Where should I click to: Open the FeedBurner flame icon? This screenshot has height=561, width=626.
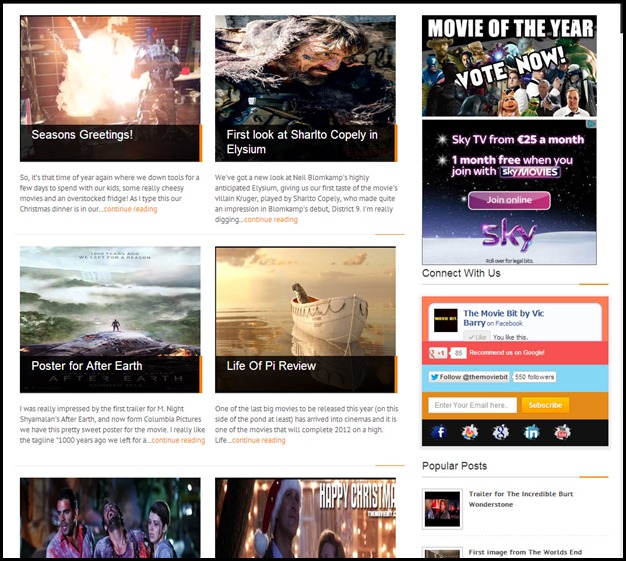tap(470, 432)
